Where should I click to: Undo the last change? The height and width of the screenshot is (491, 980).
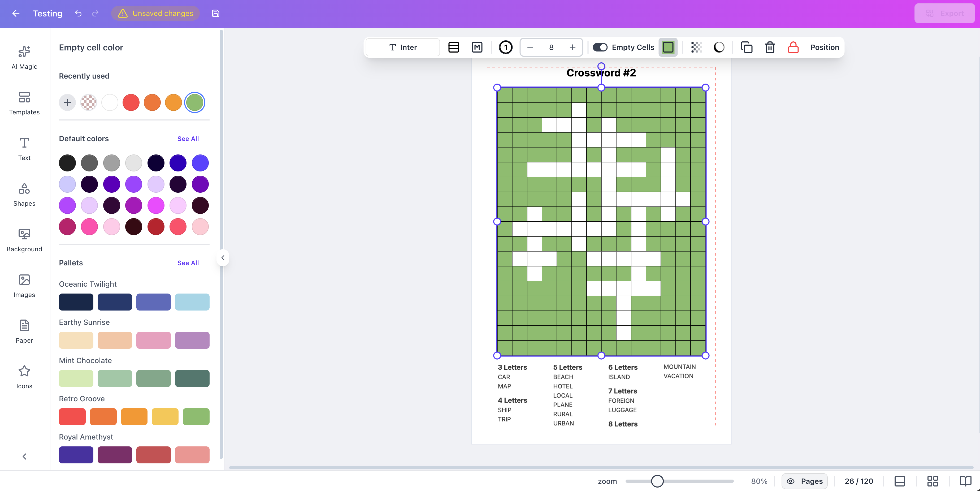78,13
